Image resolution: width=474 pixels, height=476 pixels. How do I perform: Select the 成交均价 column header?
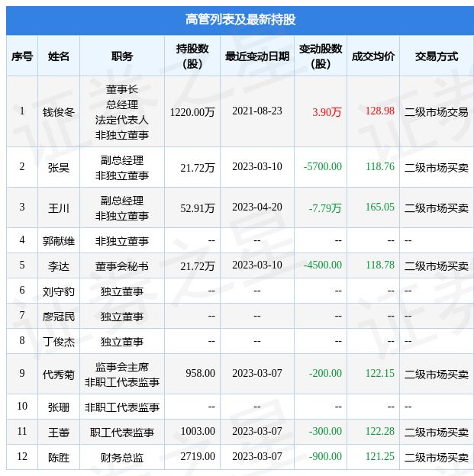373,56
